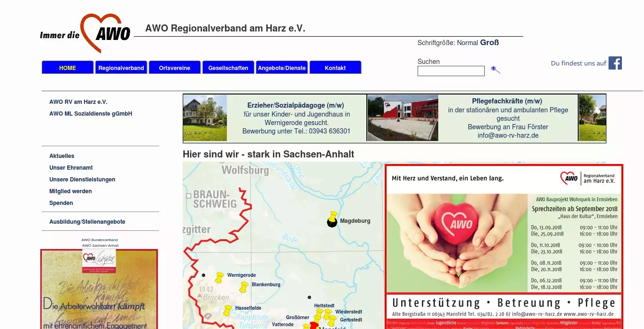
Task: Open the Aktuelles sidebar link
Action: pos(62,156)
